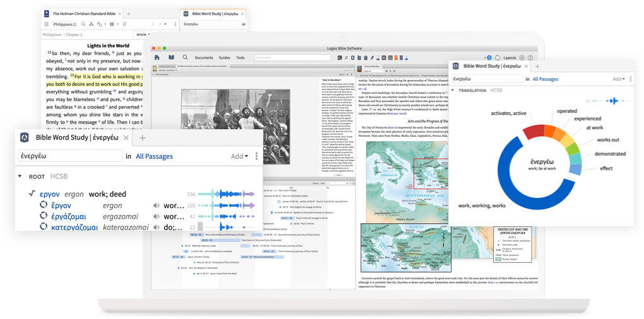
Task: Click the 'Lights in the World' heading
Action: (x=109, y=45)
